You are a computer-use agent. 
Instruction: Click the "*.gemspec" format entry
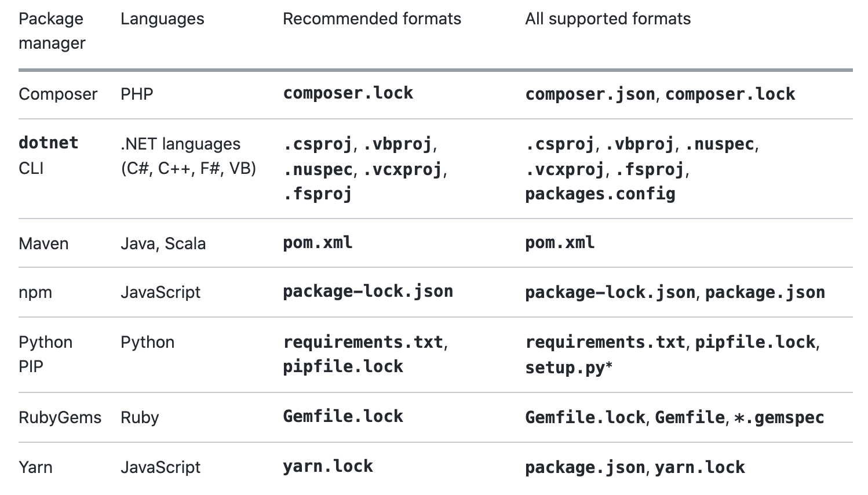click(778, 418)
